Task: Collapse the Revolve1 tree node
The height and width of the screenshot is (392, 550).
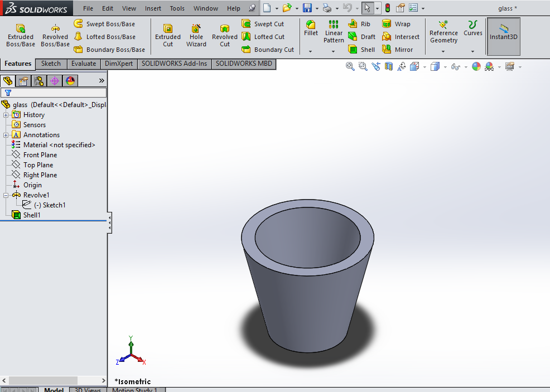Action: coord(6,195)
